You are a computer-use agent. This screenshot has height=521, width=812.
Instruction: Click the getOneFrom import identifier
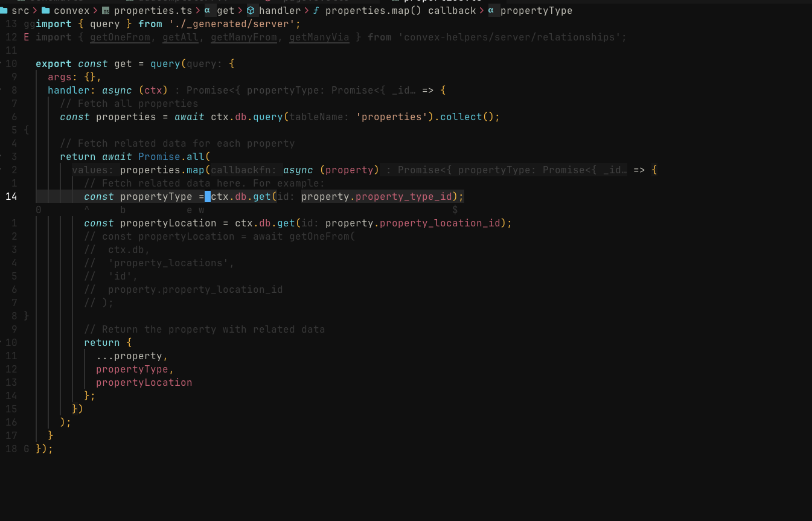[x=120, y=37]
